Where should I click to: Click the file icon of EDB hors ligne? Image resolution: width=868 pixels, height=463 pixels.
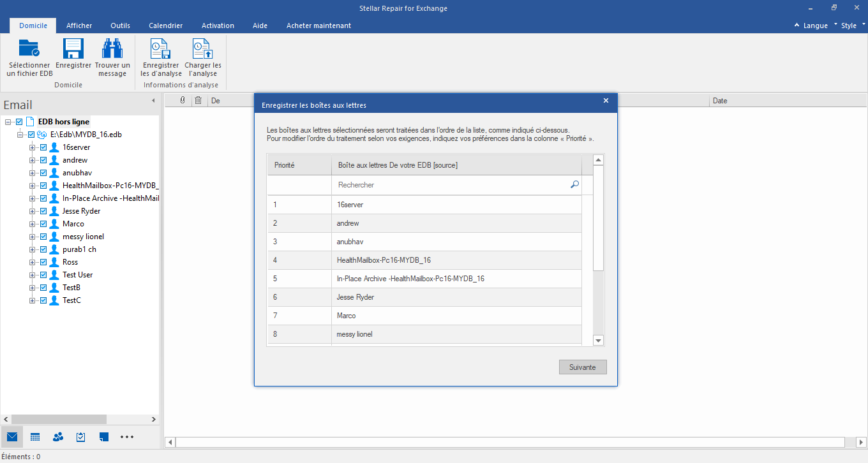tap(30, 122)
